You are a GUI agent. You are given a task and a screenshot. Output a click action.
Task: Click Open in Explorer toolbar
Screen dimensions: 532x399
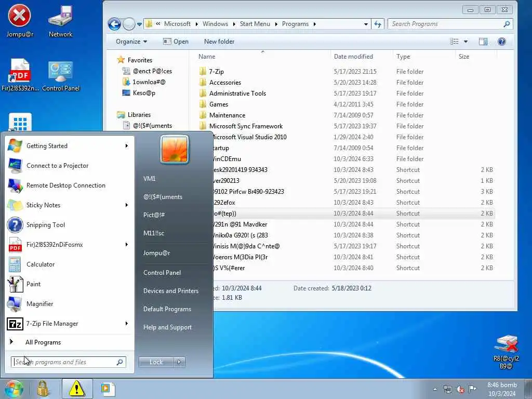176,42
